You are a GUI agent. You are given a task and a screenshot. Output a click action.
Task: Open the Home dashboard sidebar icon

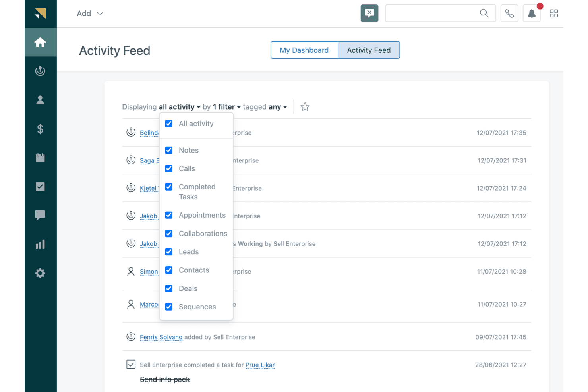[x=40, y=42]
